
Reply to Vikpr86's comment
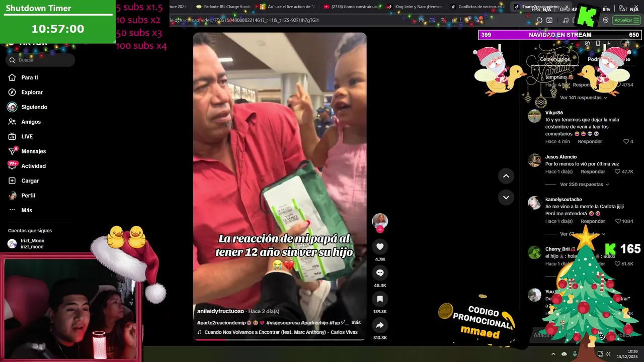tap(590, 142)
